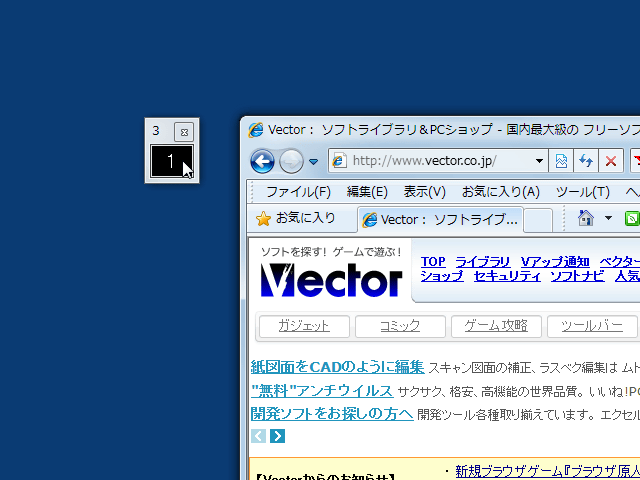This screenshot has height=480, width=640.
Task: Stop loading with the red X icon
Action: pyautogui.click(x=611, y=161)
